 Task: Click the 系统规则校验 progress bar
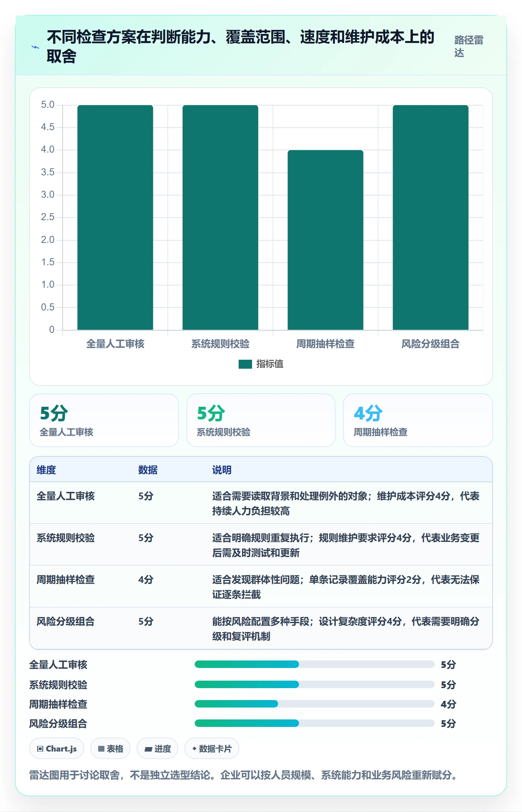tap(314, 684)
